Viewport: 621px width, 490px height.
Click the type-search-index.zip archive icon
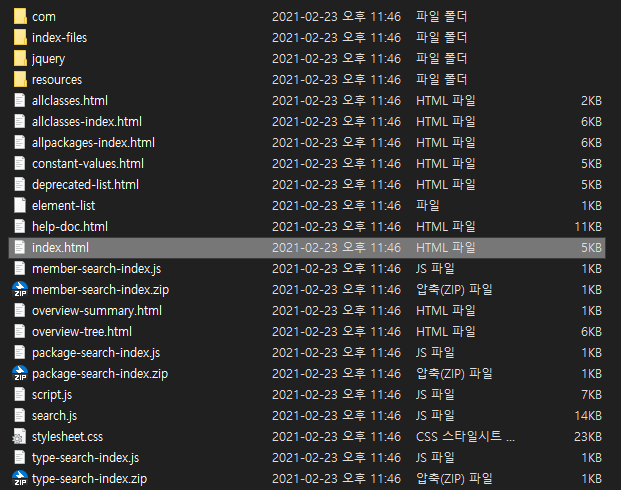[20, 479]
